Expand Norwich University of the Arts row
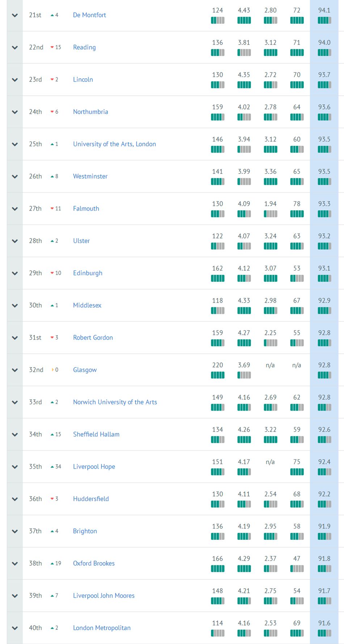Image resolution: width=344 pixels, height=644 pixels. click(x=15, y=402)
